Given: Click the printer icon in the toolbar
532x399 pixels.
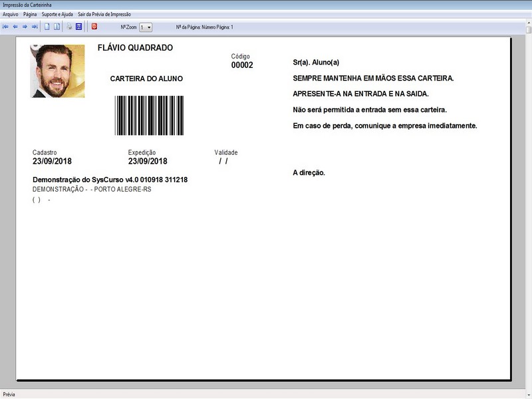Looking at the screenshot, I should 69,27.
